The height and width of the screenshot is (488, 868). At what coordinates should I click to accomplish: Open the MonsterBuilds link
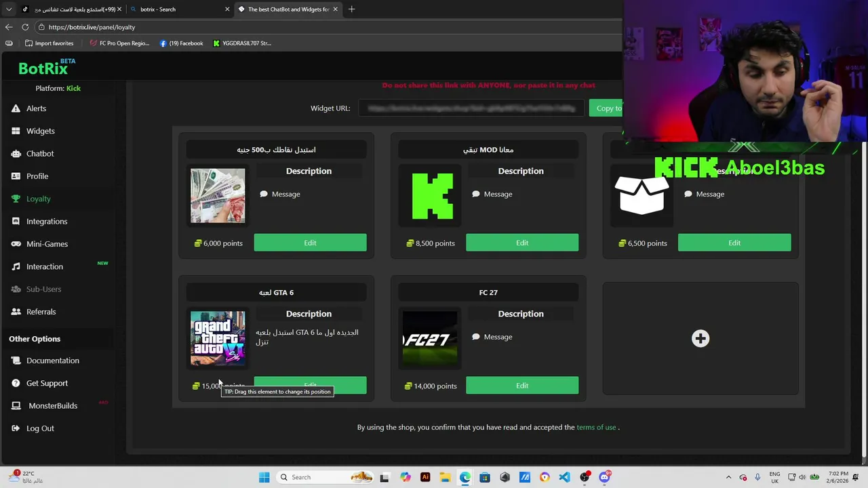[x=44, y=406]
